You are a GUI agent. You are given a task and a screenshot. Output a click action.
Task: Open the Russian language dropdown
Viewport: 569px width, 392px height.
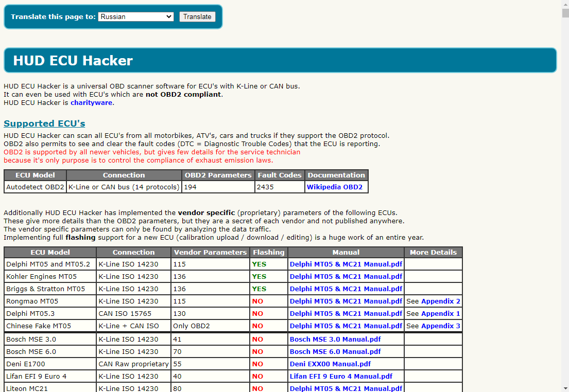(136, 16)
